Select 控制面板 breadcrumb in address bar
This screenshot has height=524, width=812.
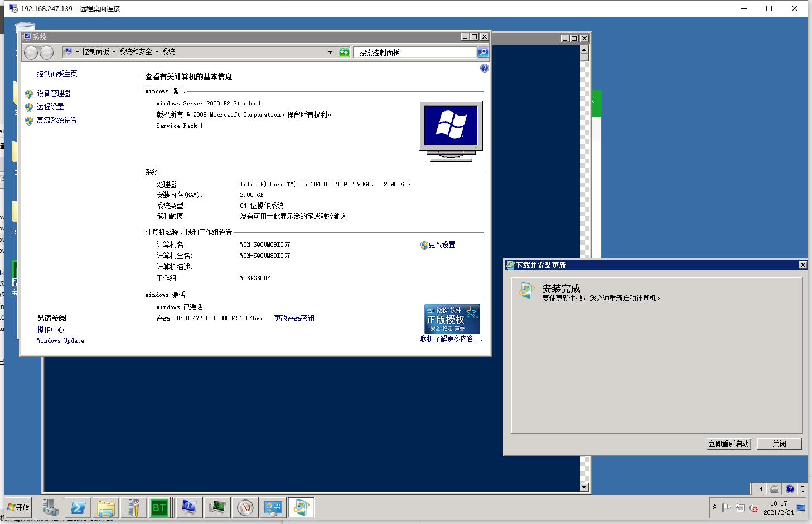(x=95, y=51)
